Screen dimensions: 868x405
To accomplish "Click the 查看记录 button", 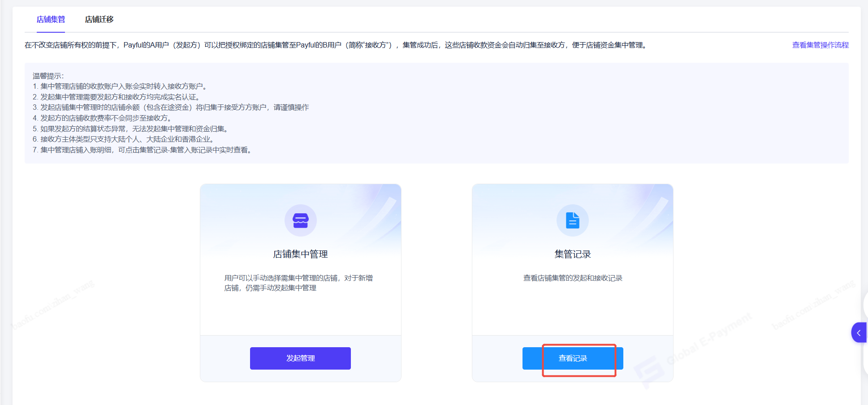I will click(x=572, y=358).
